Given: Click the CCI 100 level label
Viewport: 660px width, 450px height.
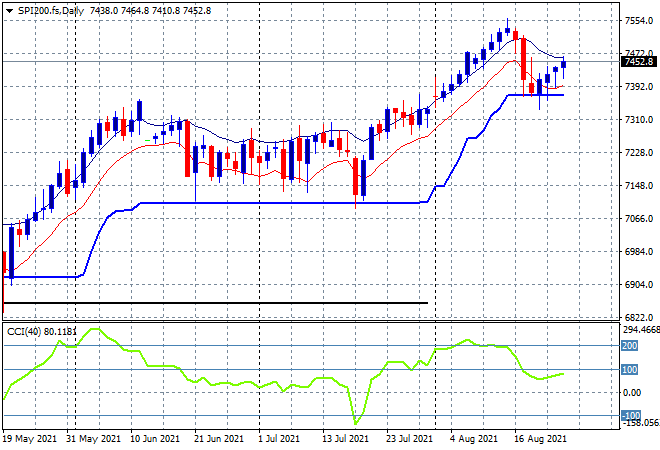Looking at the screenshot, I should 630,370.
